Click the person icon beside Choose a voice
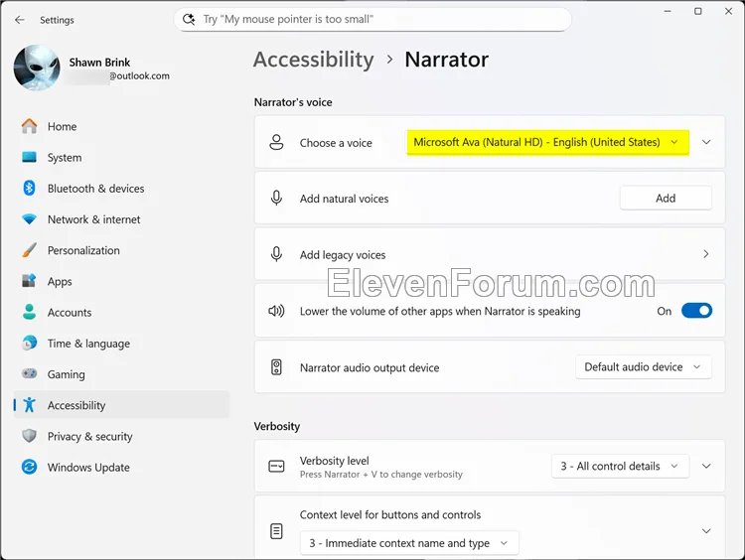Viewport: 745px width, 560px height. (x=276, y=142)
